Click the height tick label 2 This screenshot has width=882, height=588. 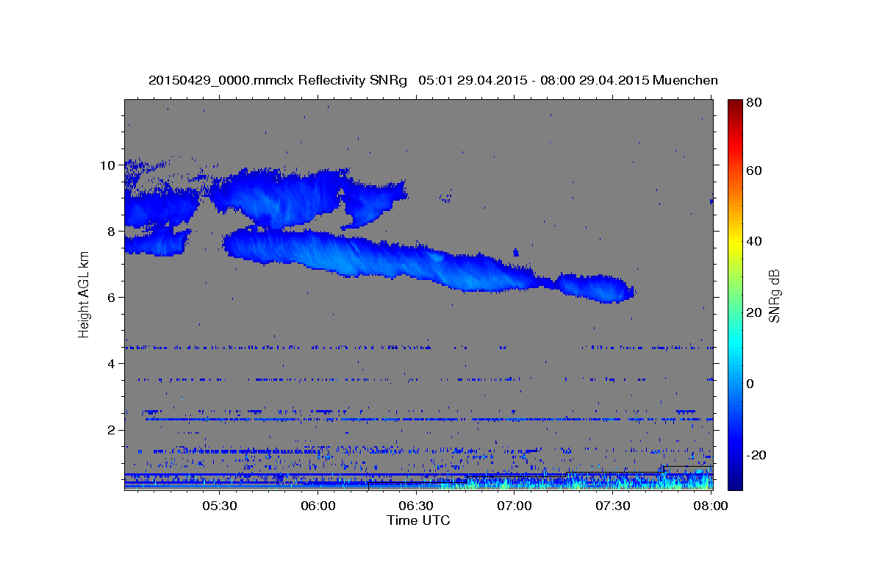pyautogui.click(x=111, y=429)
